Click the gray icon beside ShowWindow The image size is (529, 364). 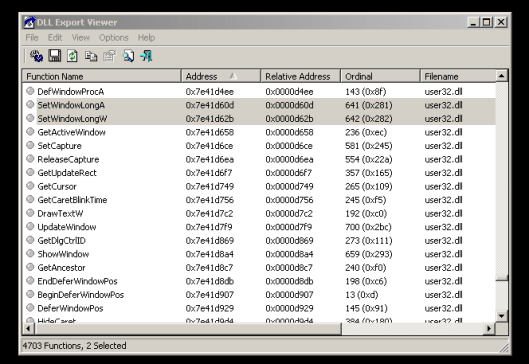(x=30, y=253)
